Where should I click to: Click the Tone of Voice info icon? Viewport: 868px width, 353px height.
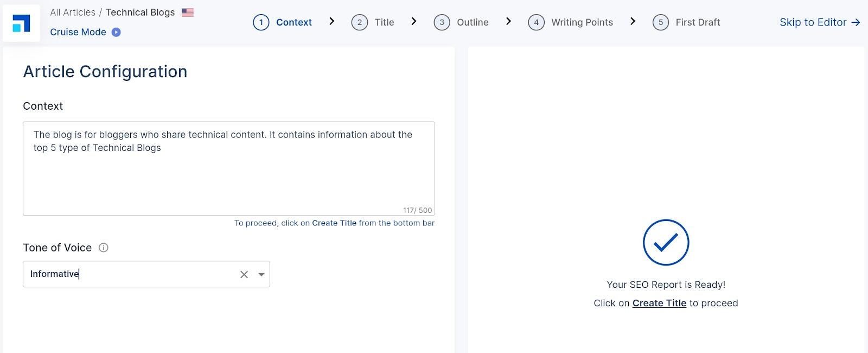pyautogui.click(x=104, y=248)
